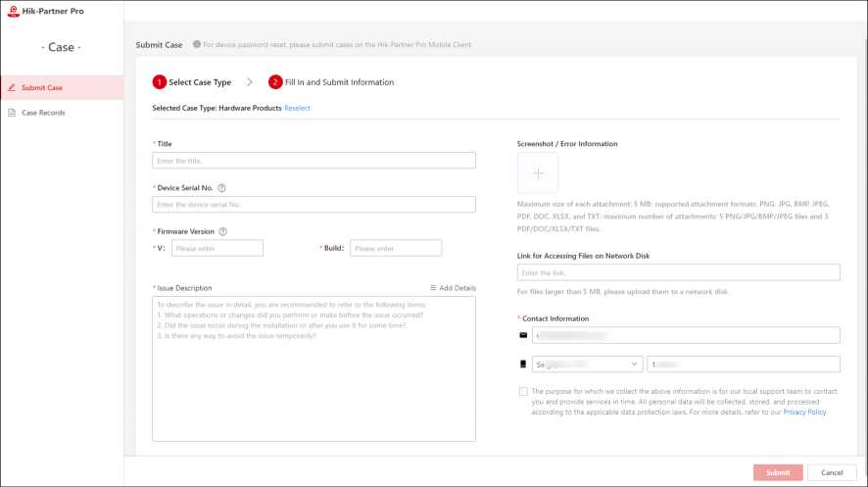Click the Reselect case type link
868x487 pixels.
pyautogui.click(x=297, y=108)
